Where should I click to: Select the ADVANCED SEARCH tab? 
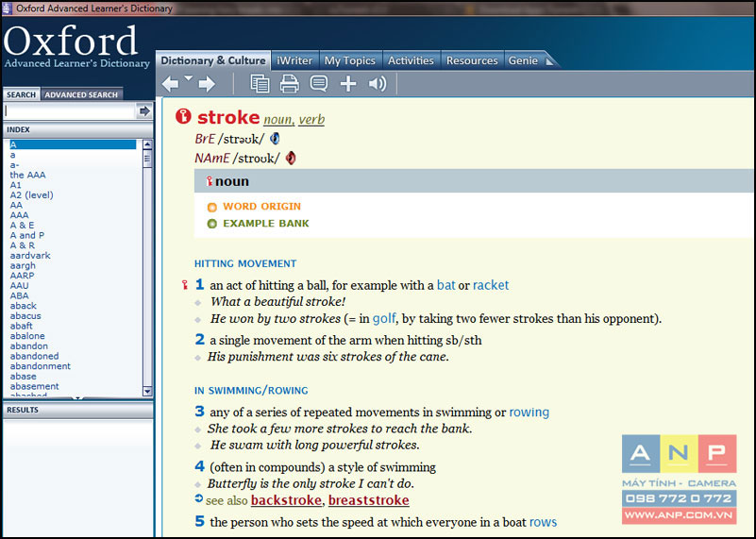(x=81, y=94)
